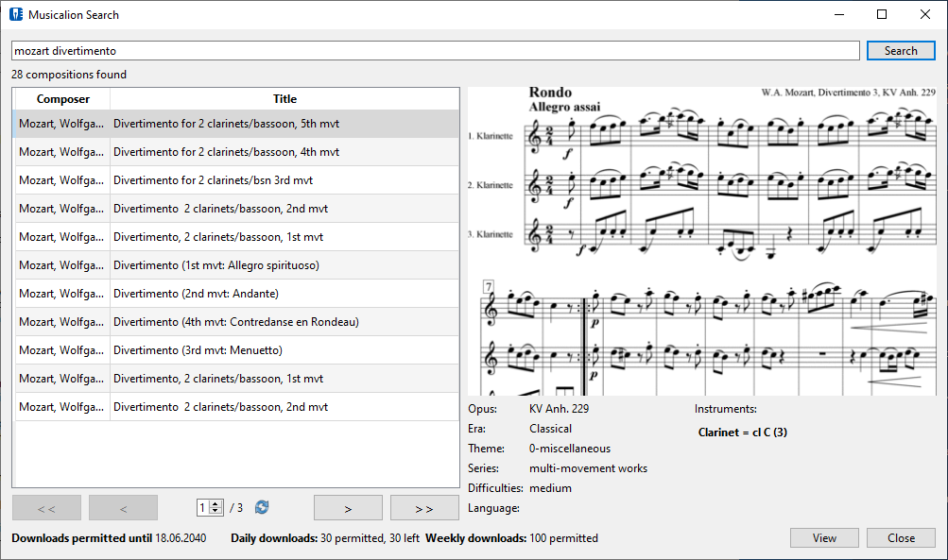The image size is (948, 560).
Task: Go to next results page with > button
Action: point(348,508)
